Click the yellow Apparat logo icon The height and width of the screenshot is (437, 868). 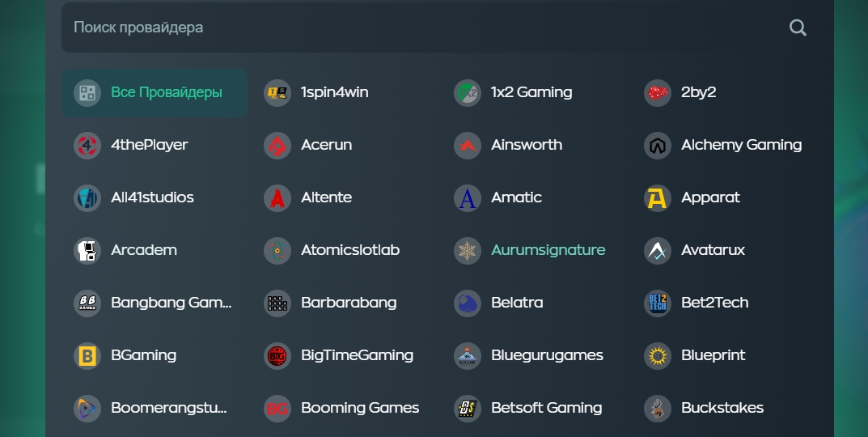click(658, 197)
